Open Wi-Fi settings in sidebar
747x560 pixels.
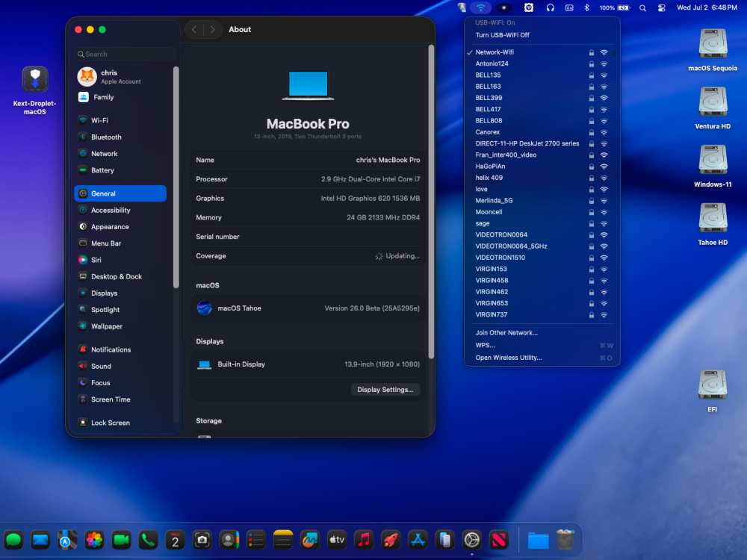120,120
